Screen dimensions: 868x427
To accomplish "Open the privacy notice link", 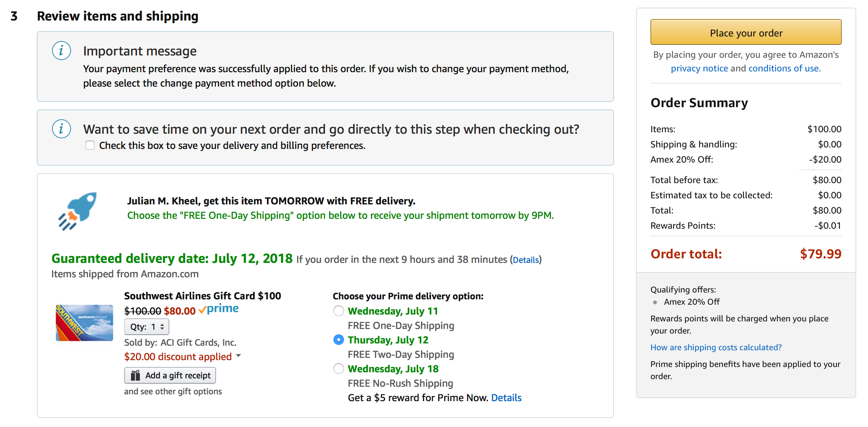I will coord(699,68).
